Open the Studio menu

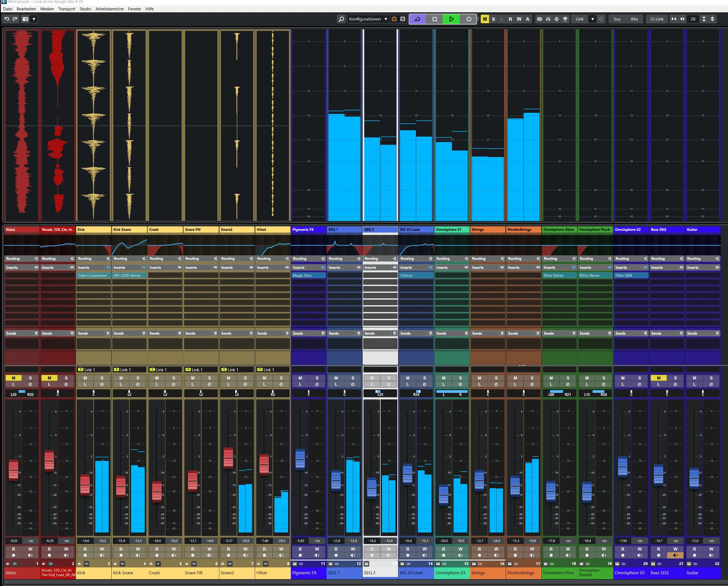point(85,9)
